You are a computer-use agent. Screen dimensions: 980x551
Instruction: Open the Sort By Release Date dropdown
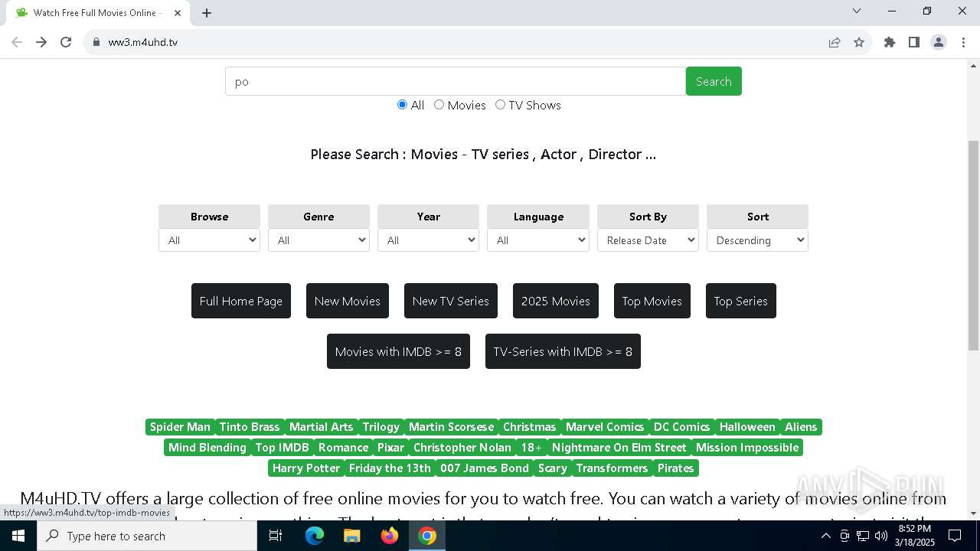click(648, 240)
